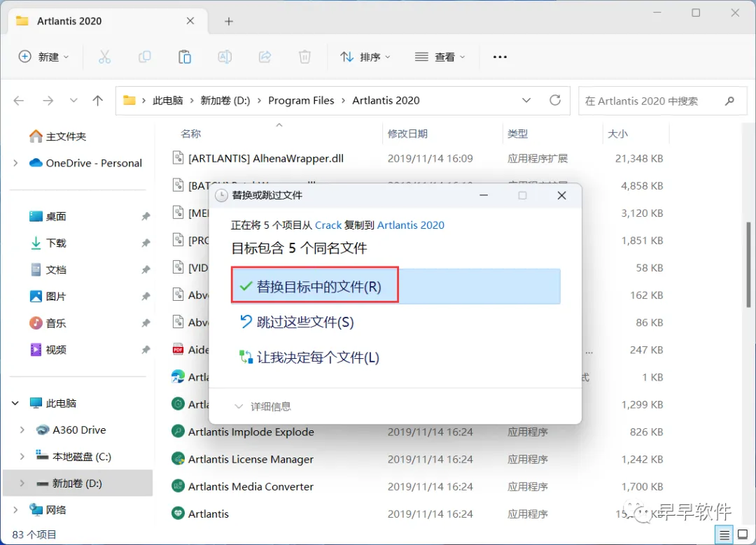Choose 让我决定每个文件(L)
This screenshot has width=756, height=545.
(309, 358)
